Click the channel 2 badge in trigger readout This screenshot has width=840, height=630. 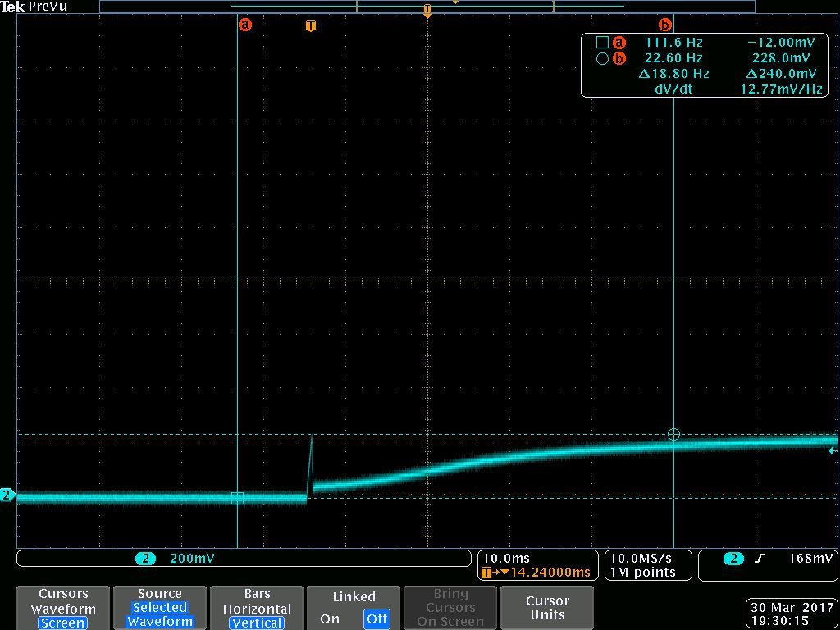pos(734,559)
